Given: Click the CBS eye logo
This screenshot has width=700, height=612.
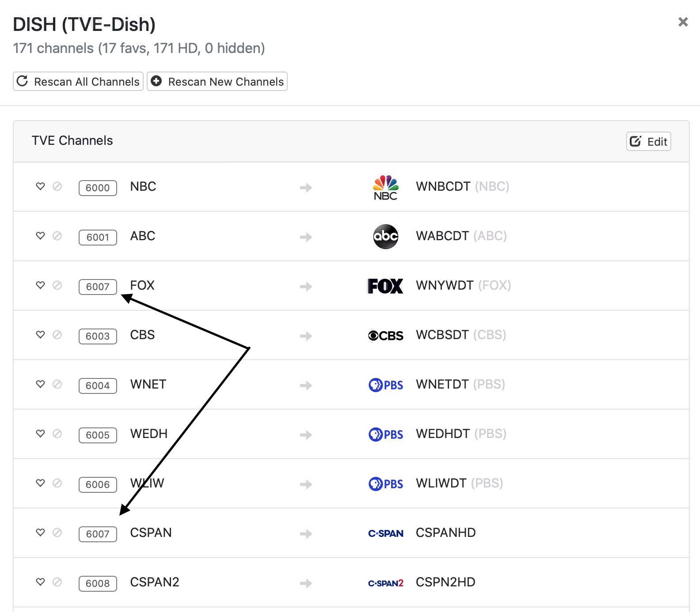Looking at the screenshot, I should pos(385,336).
